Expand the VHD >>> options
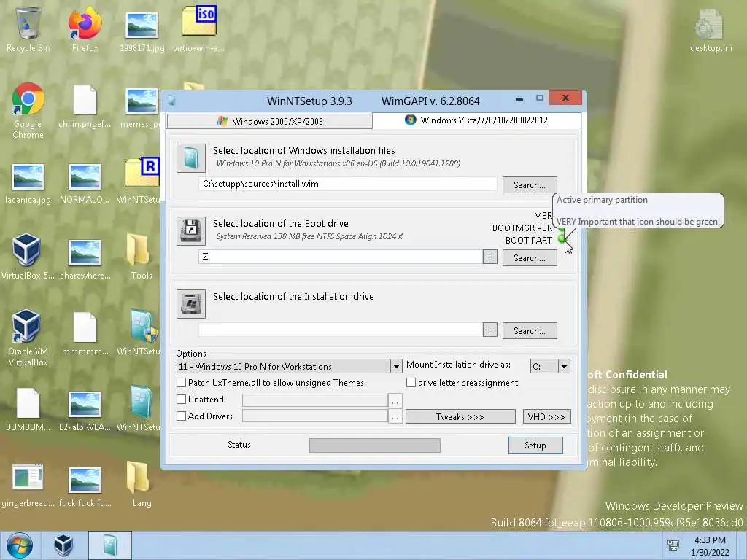 pos(546,416)
